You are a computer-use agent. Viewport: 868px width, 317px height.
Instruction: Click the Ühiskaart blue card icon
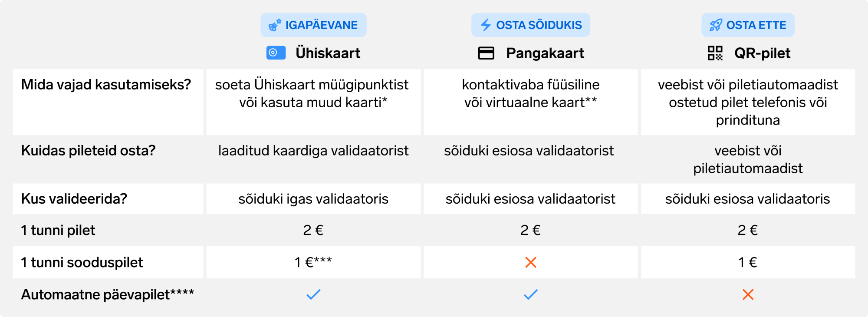click(276, 53)
